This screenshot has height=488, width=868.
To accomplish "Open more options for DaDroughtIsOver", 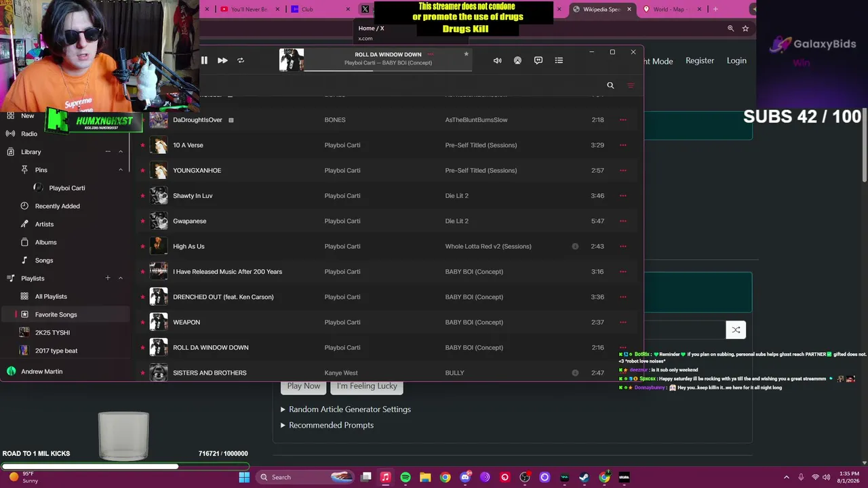I will 623,120.
